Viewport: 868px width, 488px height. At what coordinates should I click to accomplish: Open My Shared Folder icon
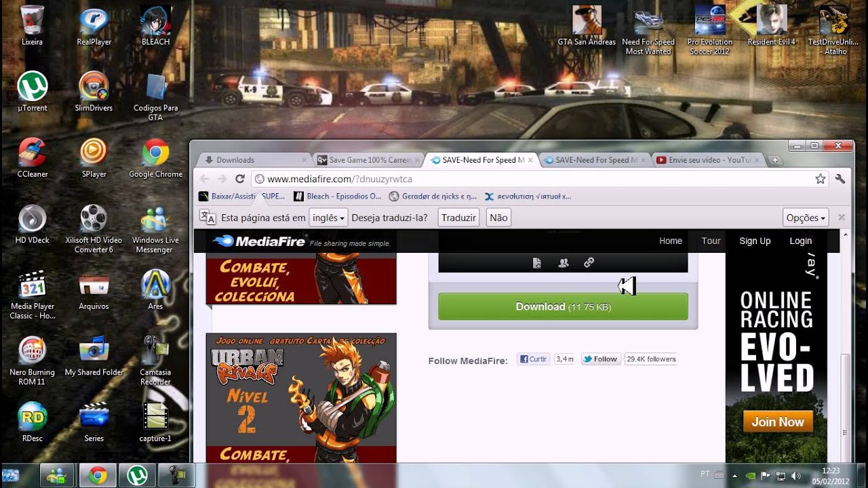click(x=94, y=355)
